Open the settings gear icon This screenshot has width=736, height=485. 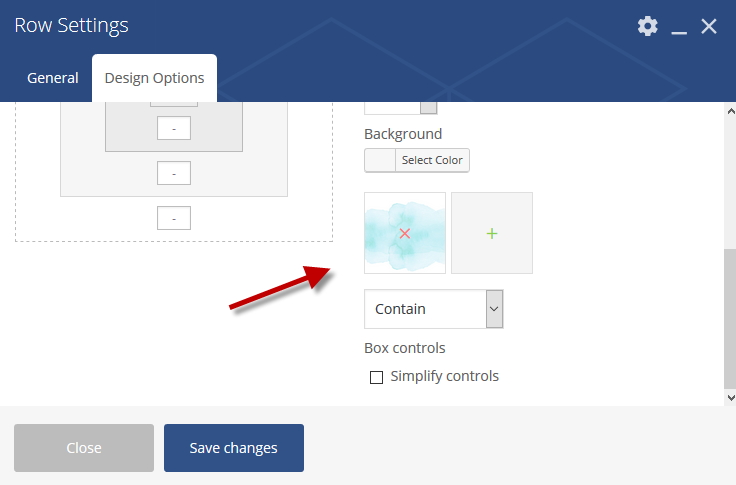tap(648, 26)
